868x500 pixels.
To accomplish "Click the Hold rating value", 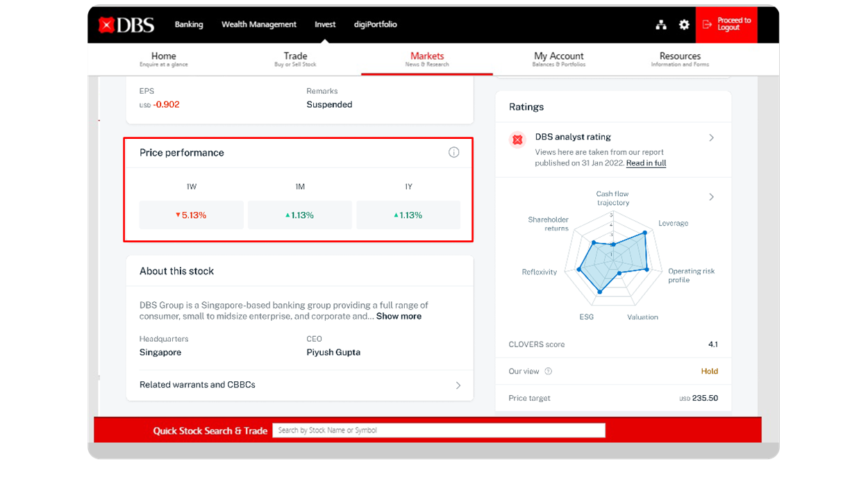I will pos(710,372).
